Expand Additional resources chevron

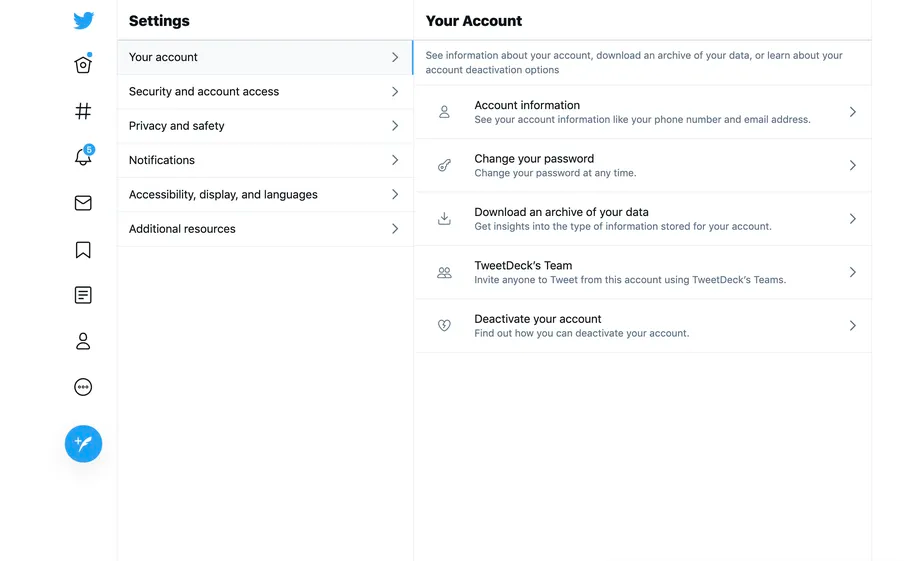[x=395, y=229]
